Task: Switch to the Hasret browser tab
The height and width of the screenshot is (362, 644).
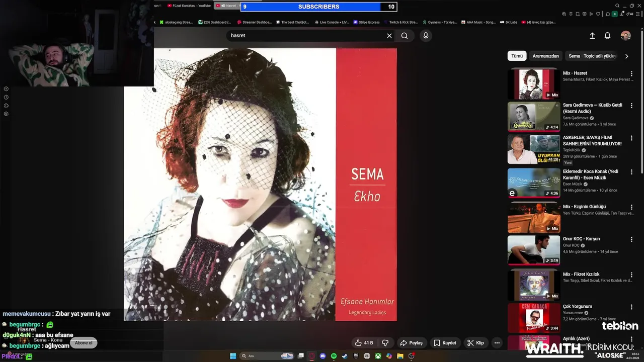Action: point(227,6)
